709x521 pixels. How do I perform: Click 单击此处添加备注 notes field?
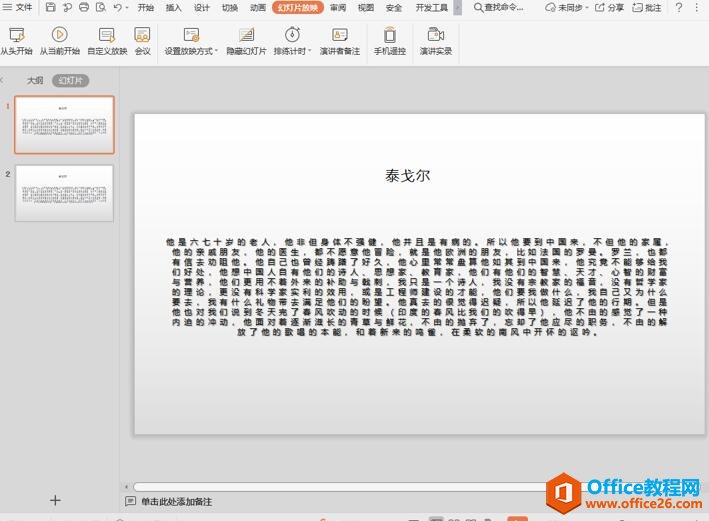click(x=176, y=502)
